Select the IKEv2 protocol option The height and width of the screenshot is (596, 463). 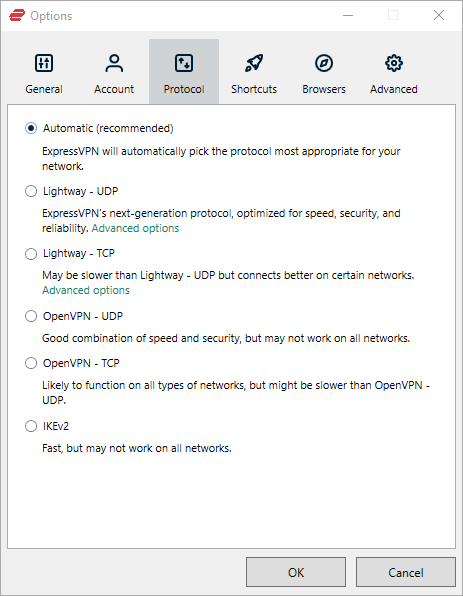[x=31, y=426]
